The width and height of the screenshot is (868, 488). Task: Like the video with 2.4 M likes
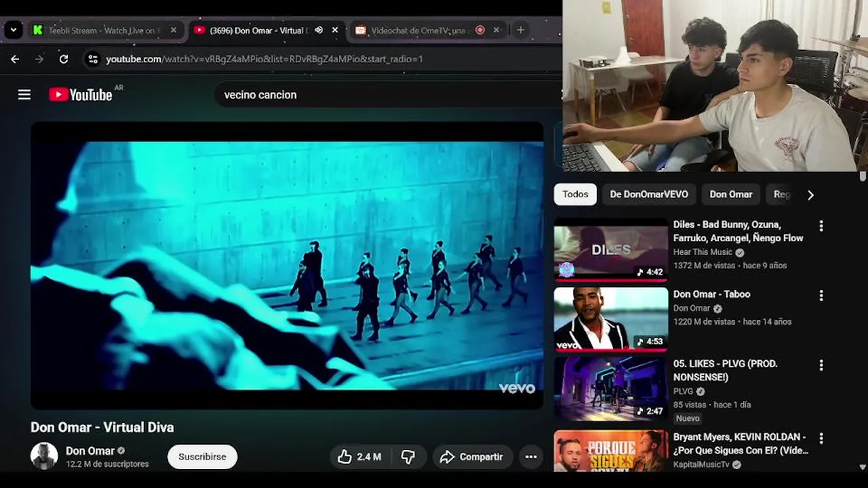[359, 457]
